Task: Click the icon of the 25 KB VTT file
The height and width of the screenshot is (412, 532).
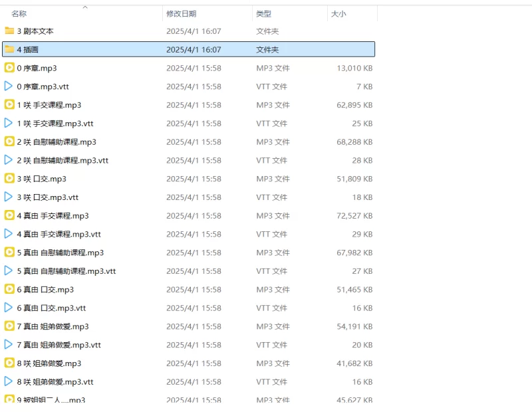Action: [x=9, y=123]
